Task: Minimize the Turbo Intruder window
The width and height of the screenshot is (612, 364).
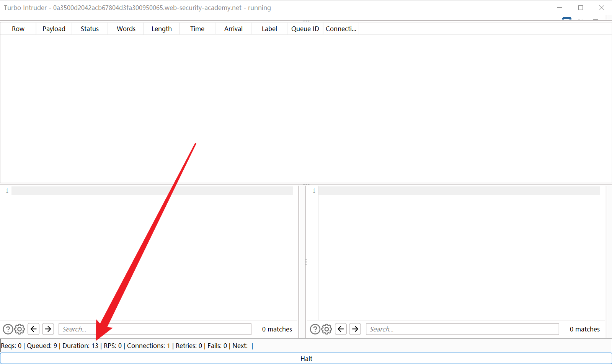Action: [x=560, y=8]
